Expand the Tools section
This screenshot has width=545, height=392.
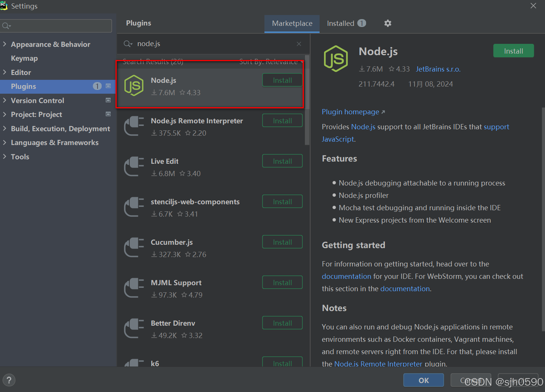(5, 157)
